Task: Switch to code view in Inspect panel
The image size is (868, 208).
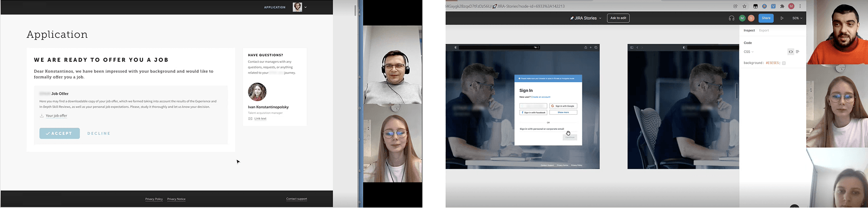Action: coord(791,52)
